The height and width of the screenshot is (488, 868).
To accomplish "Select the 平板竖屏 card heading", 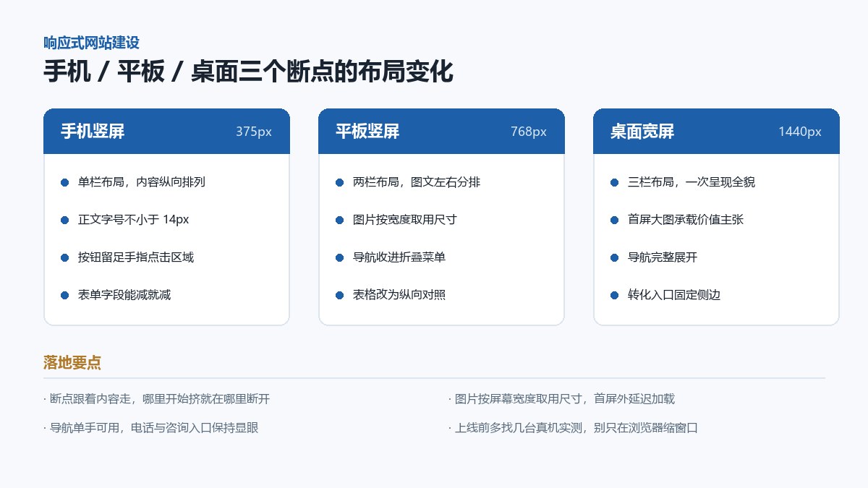I will [x=367, y=132].
